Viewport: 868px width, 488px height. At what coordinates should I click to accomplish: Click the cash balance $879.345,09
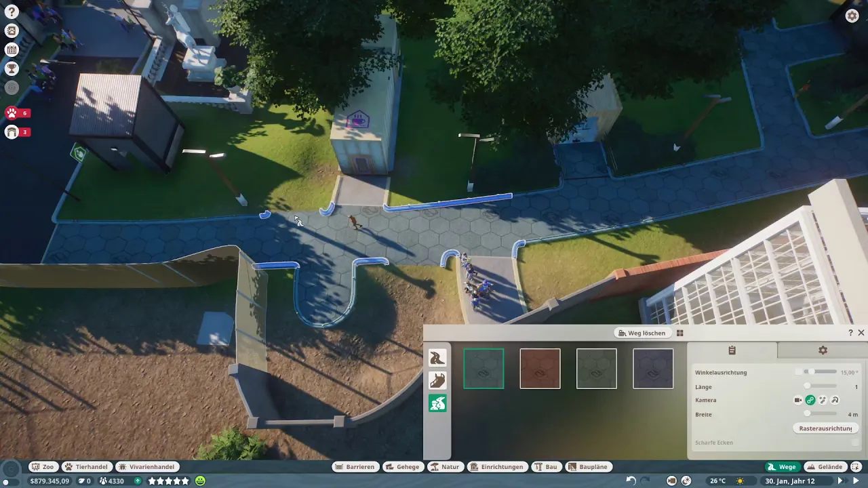tap(50, 481)
